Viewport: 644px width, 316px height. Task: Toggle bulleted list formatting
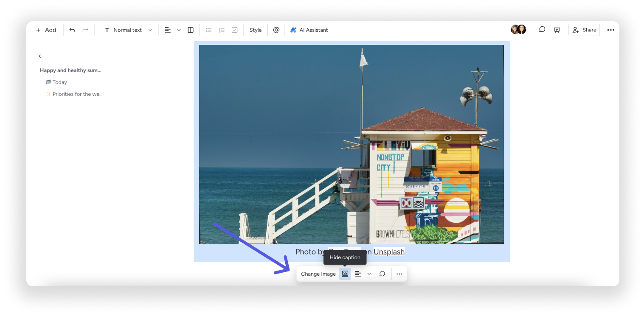point(208,30)
